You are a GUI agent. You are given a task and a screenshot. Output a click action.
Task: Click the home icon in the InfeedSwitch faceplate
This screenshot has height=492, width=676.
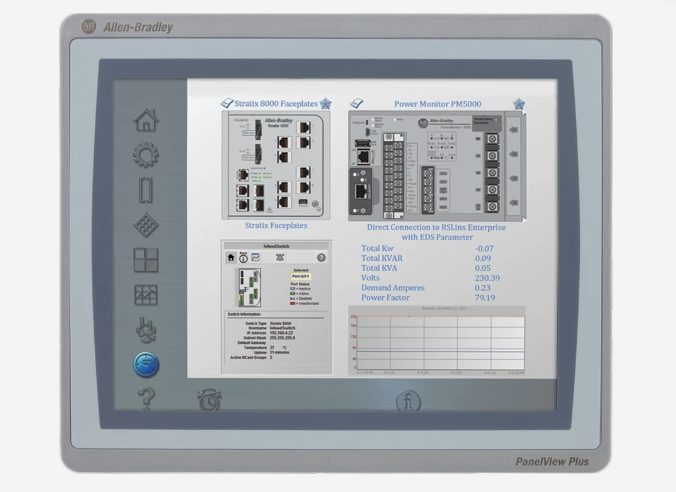tap(231, 258)
